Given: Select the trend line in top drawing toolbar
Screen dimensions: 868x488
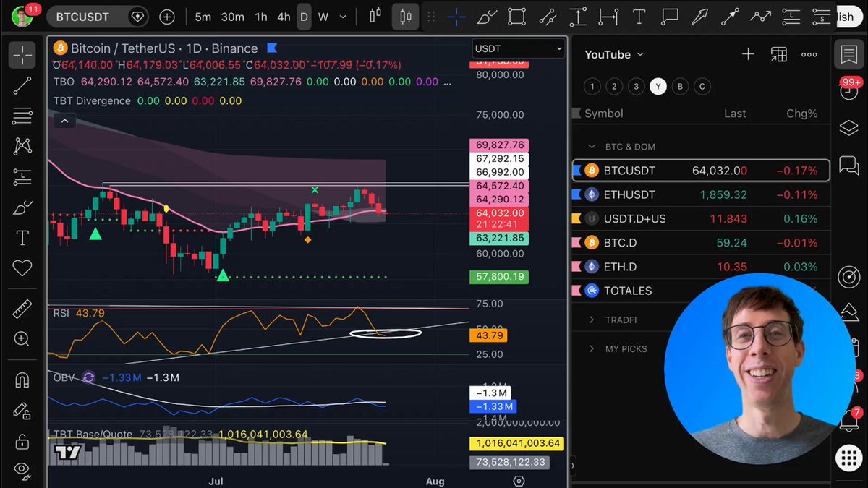Looking at the screenshot, I should (x=548, y=16).
